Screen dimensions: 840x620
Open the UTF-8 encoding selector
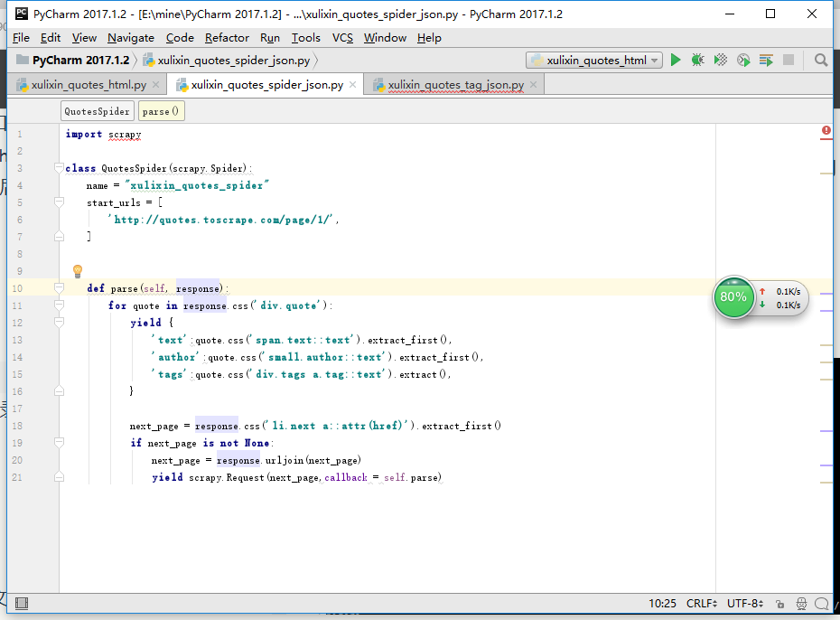(744, 604)
